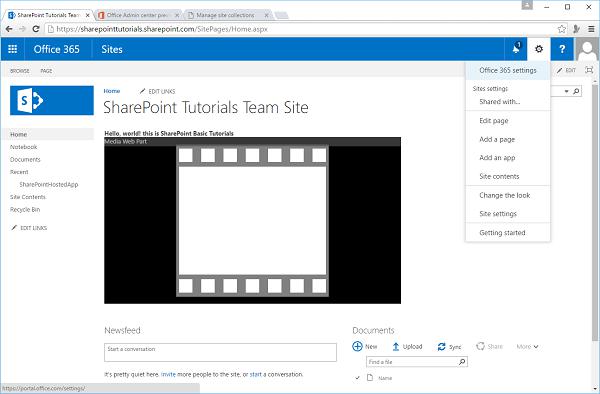Close the settings gear menu
The width and height of the screenshot is (600, 394).
tap(539, 49)
